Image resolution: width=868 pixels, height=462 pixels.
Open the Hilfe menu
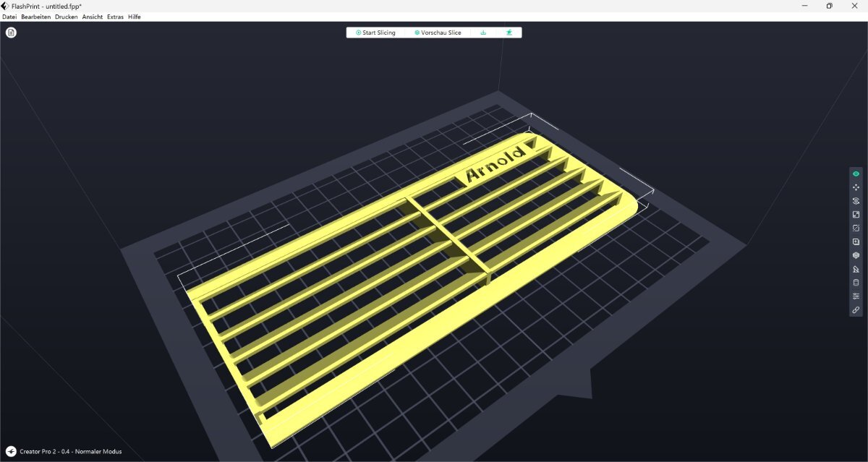135,17
